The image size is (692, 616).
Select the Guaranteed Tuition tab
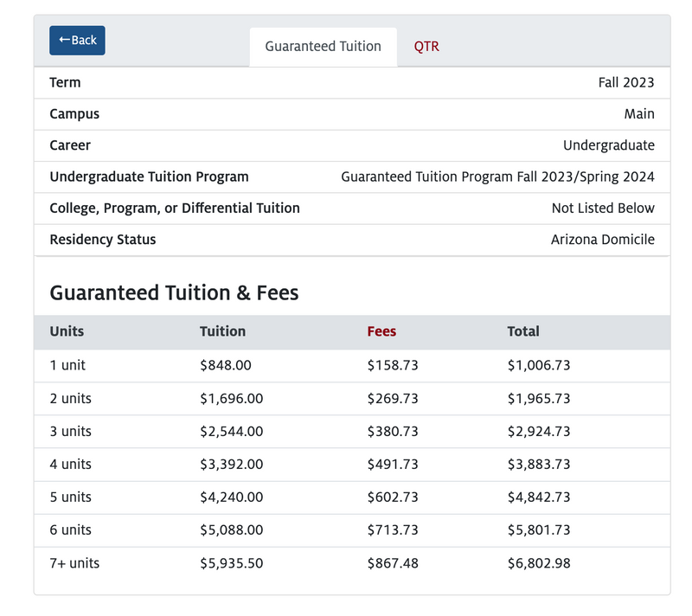click(323, 47)
